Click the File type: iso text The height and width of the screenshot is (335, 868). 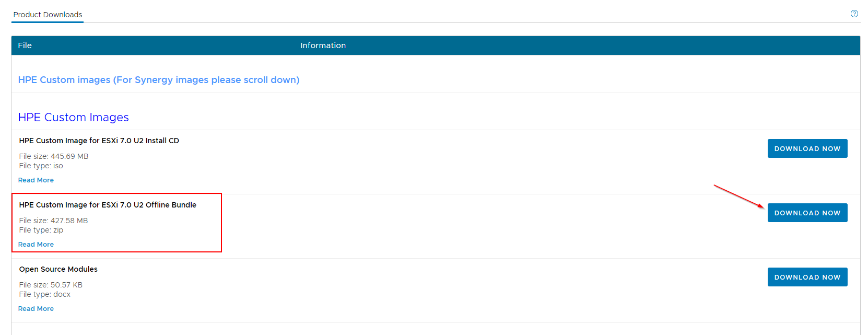[x=41, y=166]
